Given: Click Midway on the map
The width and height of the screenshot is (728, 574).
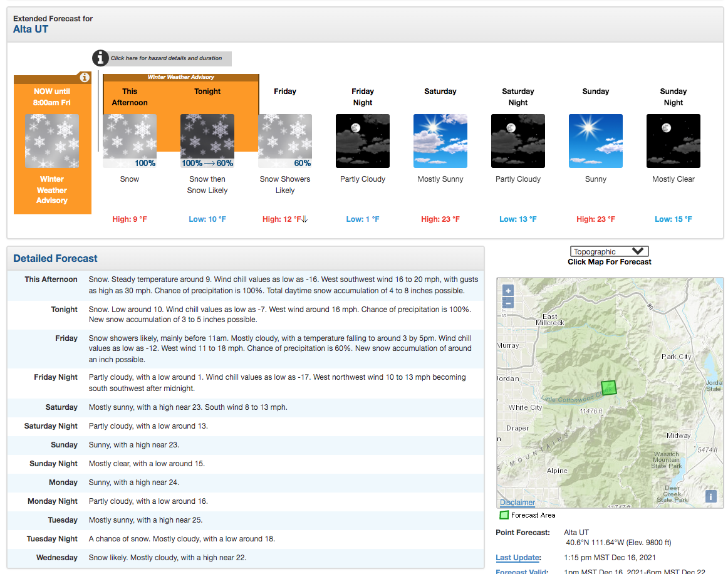Looking at the screenshot, I should (x=679, y=436).
